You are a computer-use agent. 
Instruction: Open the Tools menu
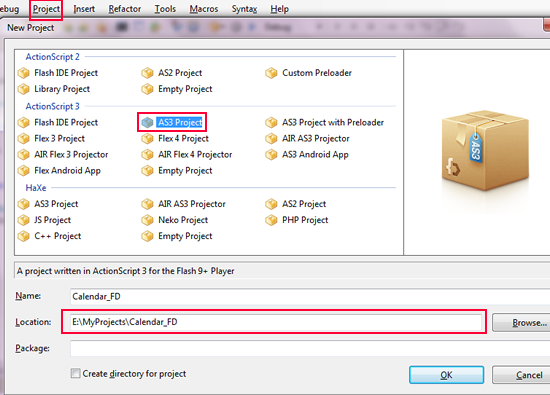165,9
